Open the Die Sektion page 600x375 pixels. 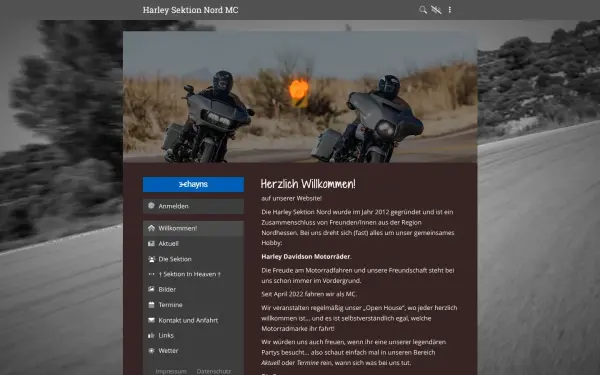(193, 259)
